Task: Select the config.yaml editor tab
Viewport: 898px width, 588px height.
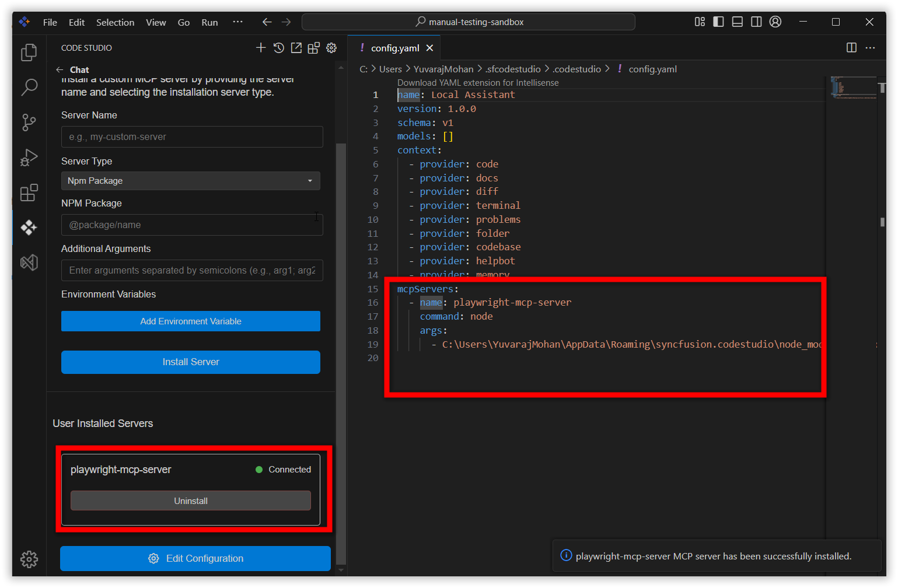Action: [x=394, y=48]
